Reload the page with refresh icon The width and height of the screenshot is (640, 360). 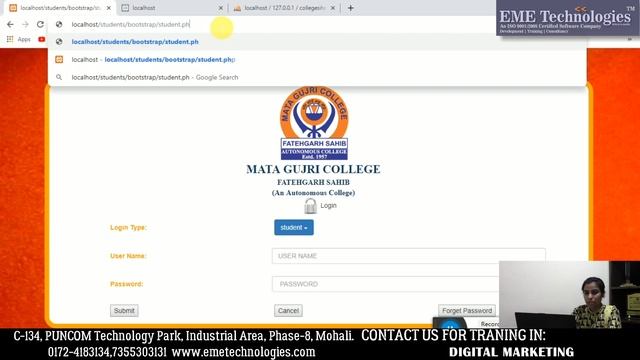(x=40, y=24)
